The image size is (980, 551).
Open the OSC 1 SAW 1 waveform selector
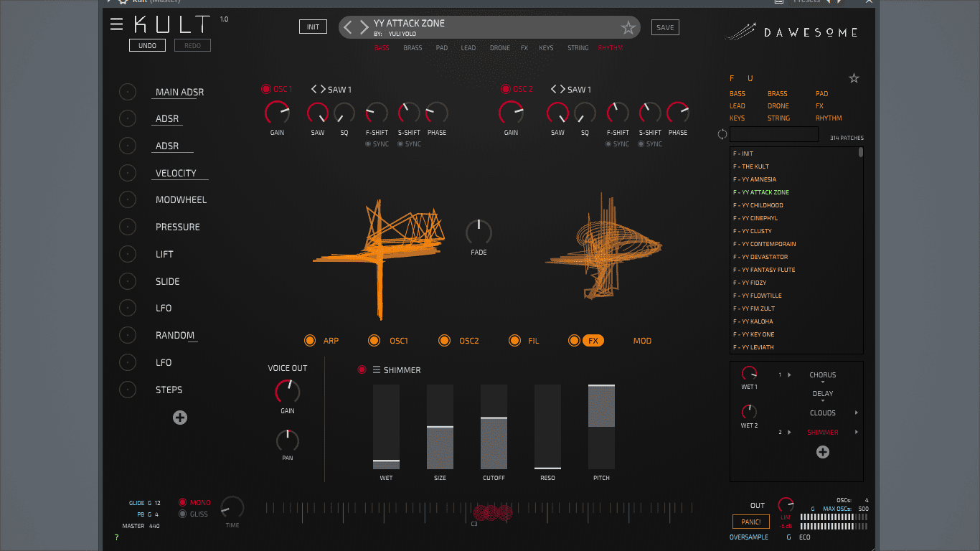pos(339,90)
